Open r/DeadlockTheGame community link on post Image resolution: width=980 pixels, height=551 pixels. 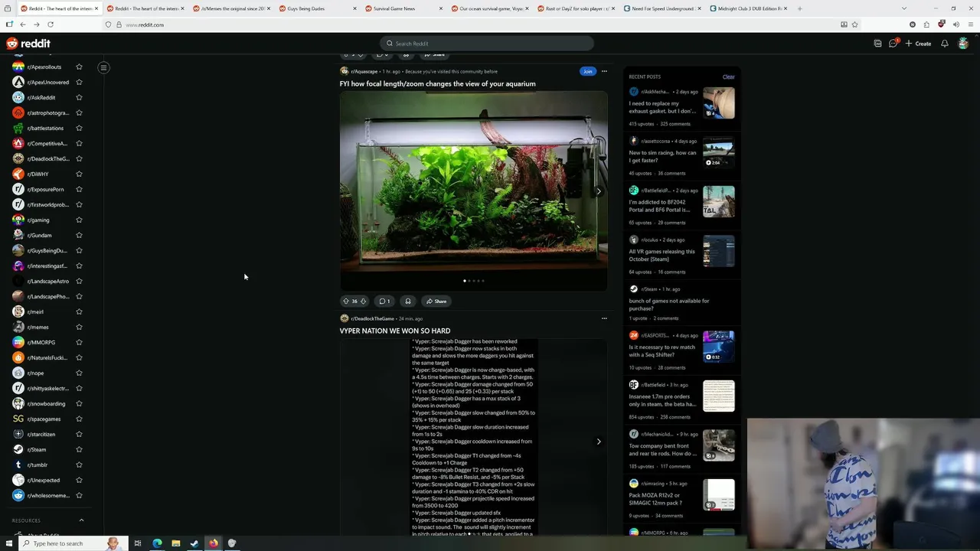click(x=372, y=318)
